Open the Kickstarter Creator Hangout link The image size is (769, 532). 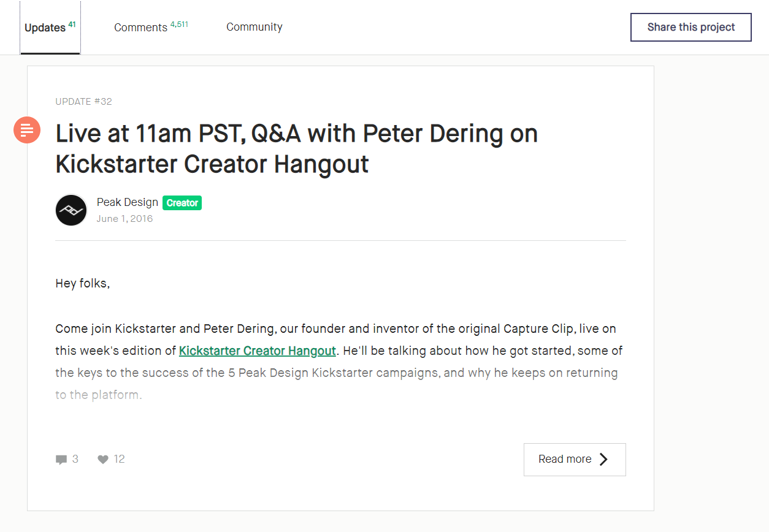tap(258, 351)
